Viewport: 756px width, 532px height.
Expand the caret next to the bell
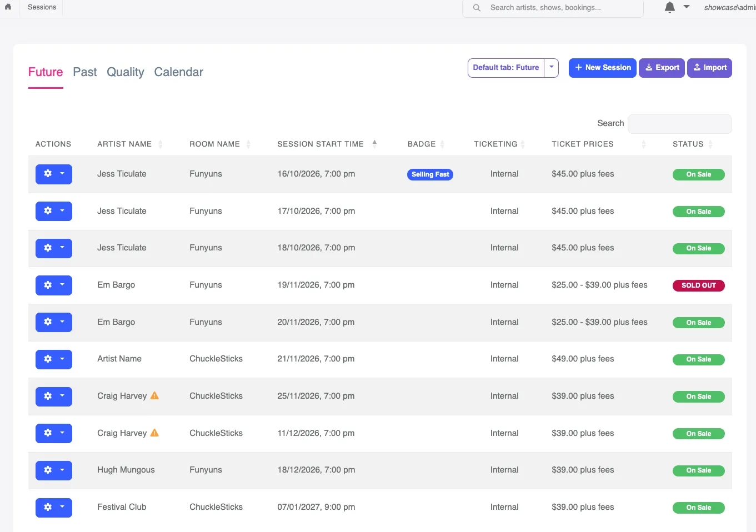pyautogui.click(x=687, y=7)
